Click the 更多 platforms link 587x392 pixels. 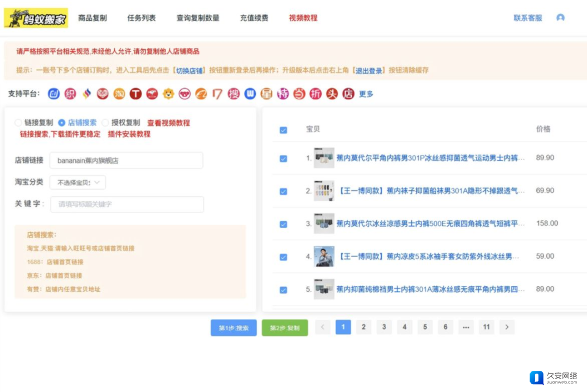[x=366, y=94]
